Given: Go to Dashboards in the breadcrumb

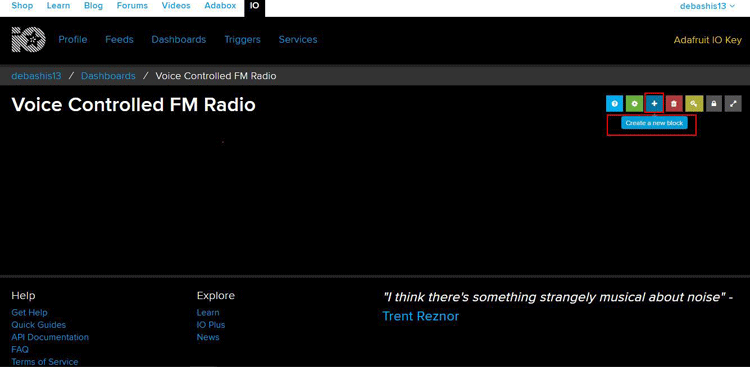Looking at the screenshot, I should coord(108,76).
